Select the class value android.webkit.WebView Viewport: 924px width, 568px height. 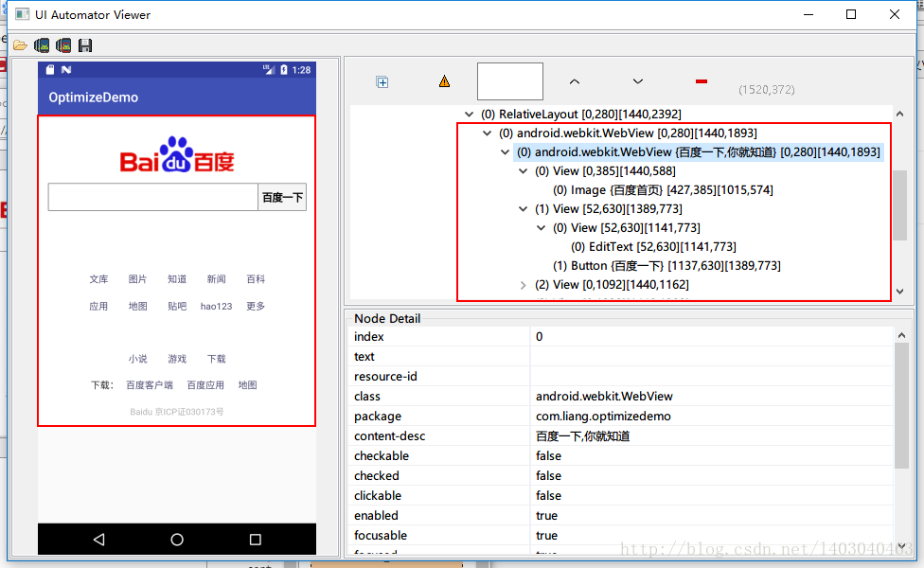click(604, 397)
